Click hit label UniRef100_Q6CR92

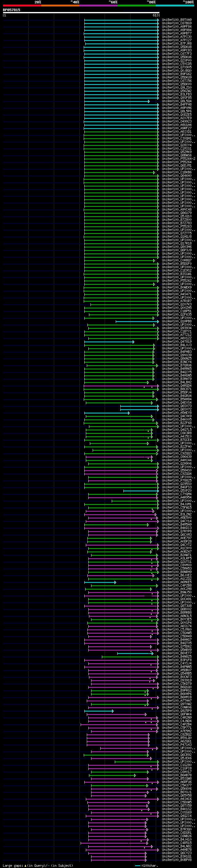tap(177, 755)
